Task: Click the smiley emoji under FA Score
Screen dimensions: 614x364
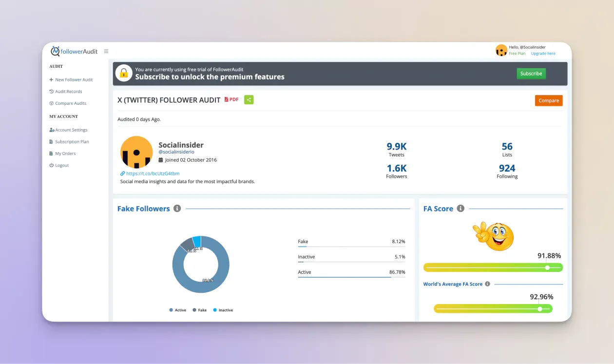Action: (493, 235)
